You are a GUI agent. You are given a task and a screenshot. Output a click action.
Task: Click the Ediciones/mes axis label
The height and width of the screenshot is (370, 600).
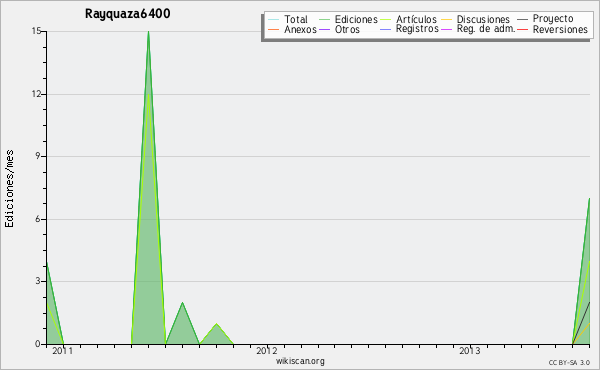tap(9, 189)
